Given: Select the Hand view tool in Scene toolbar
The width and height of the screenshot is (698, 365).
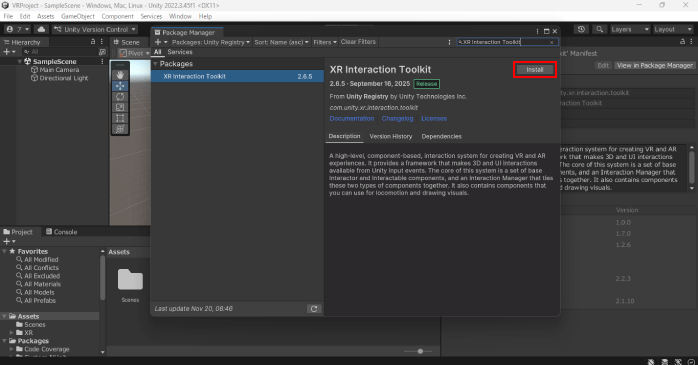Looking at the screenshot, I should coord(120,75).
